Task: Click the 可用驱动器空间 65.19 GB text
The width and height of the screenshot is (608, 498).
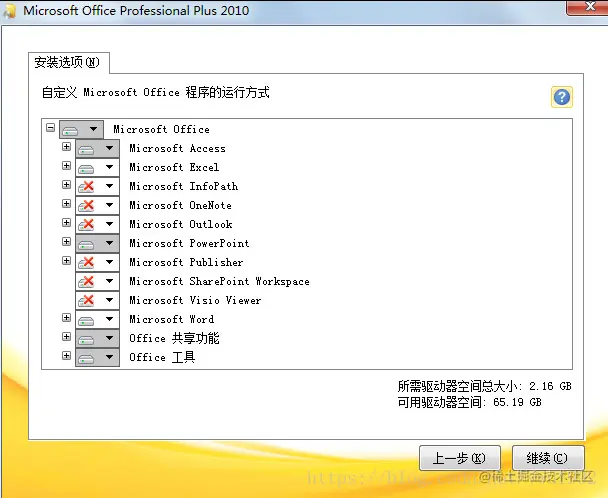Action: tap(470, 402)
